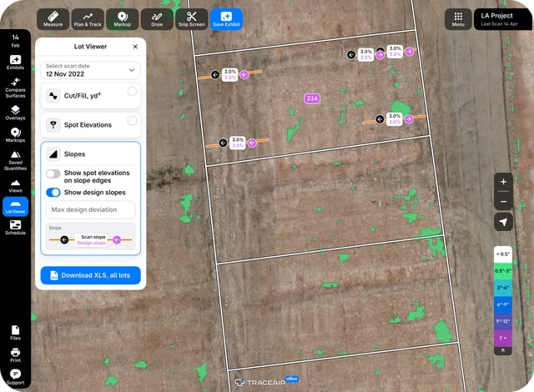The width and height of the screenshot is (534, 392).
Task: Click the 0.5"-3" green legend swatch
Action: [x=503, y=271]
